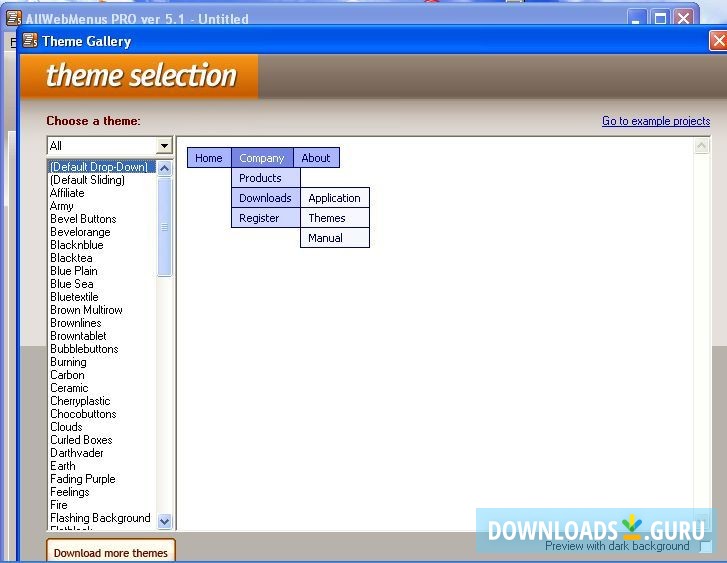The height and width of the screenshot is (563, 727).
Task: Minimize the AllWebMenus PRO window
Action: [x=636, y=19]
